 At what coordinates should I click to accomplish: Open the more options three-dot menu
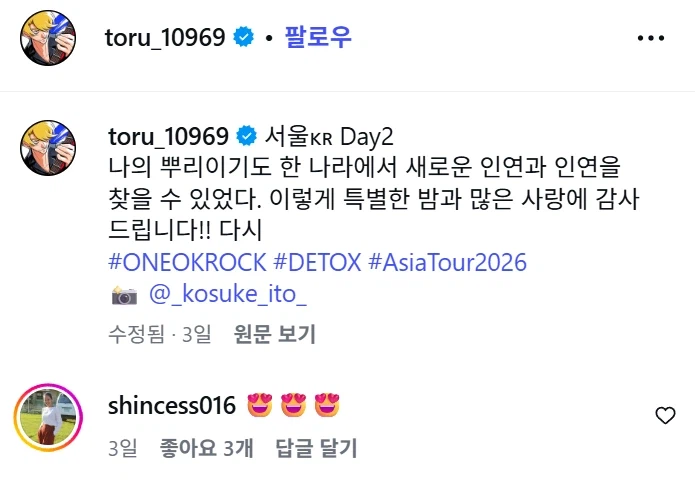651,38
